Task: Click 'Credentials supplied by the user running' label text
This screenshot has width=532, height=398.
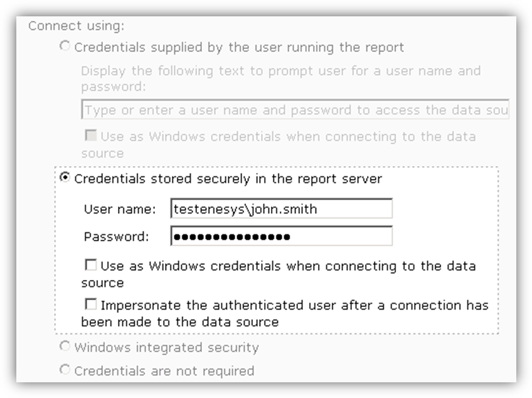Action: click(239, 47)
